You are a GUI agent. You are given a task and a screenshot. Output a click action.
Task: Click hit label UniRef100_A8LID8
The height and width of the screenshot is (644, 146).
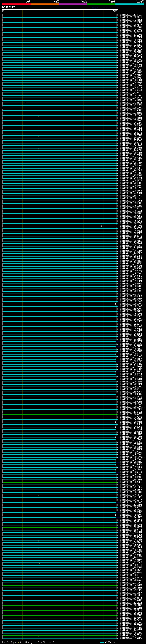coord(131,605)
